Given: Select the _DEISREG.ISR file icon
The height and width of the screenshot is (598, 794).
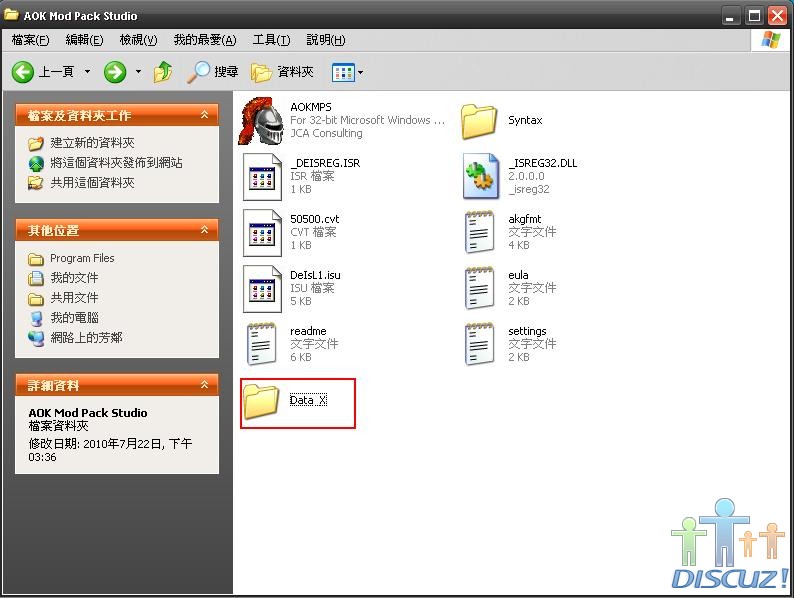Looking at the screenshot, I should (262, 177).
